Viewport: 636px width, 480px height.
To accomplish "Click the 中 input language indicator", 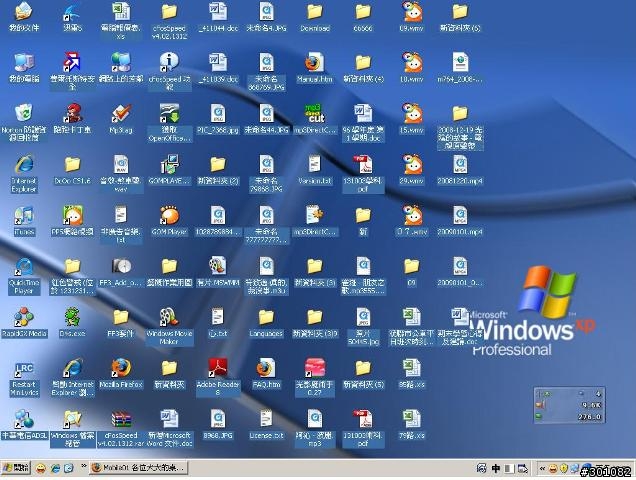I will click(495, 469).
